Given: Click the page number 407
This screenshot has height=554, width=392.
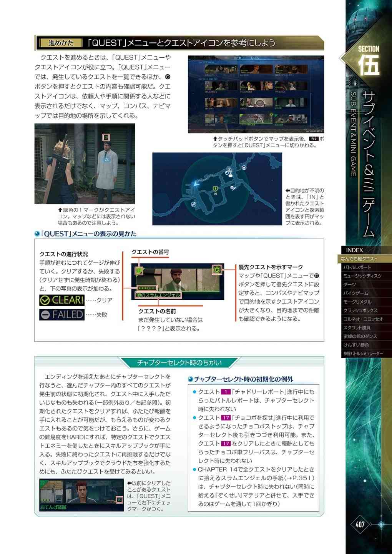Looking at the screenshot, I should coord(360,524).
